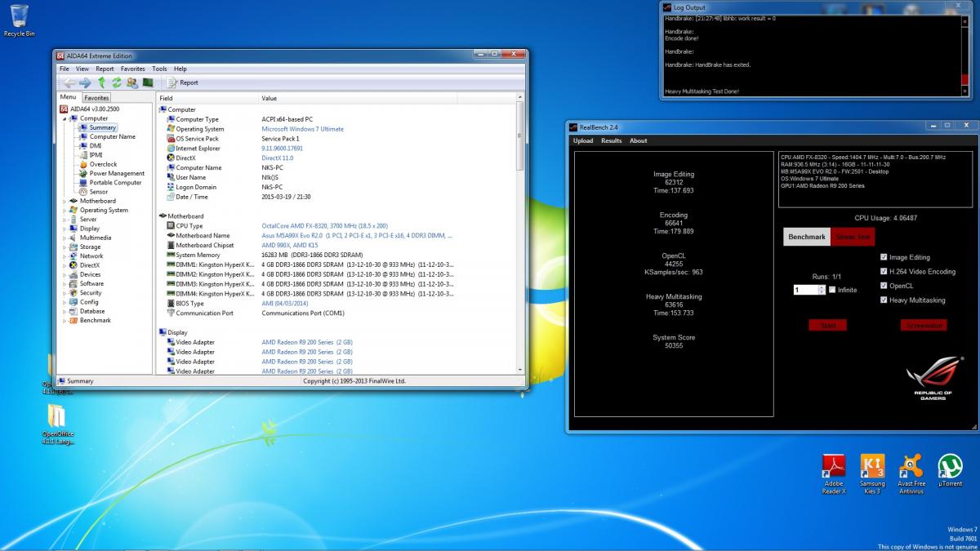Open the Report menu in menu bar

pos(105,69)
